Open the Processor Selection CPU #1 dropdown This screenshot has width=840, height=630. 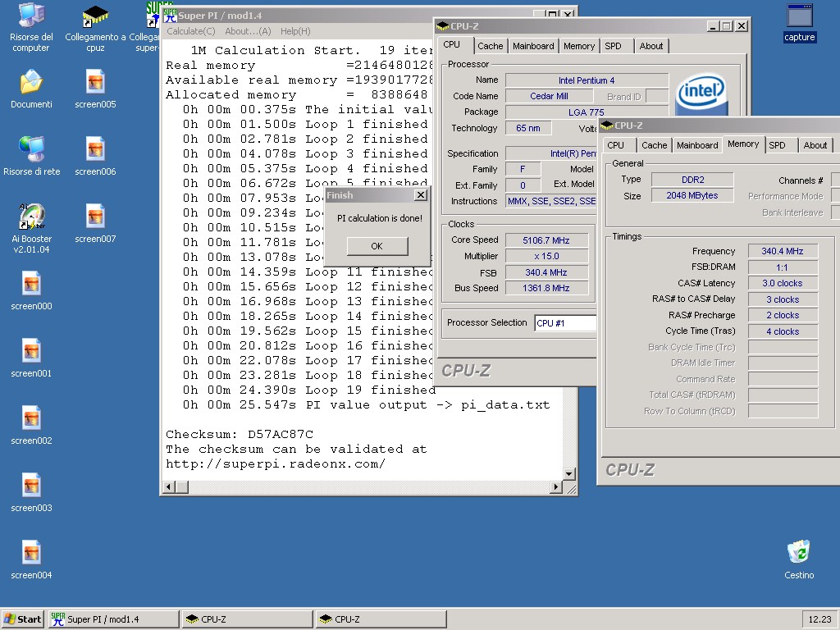coord(565,323)
